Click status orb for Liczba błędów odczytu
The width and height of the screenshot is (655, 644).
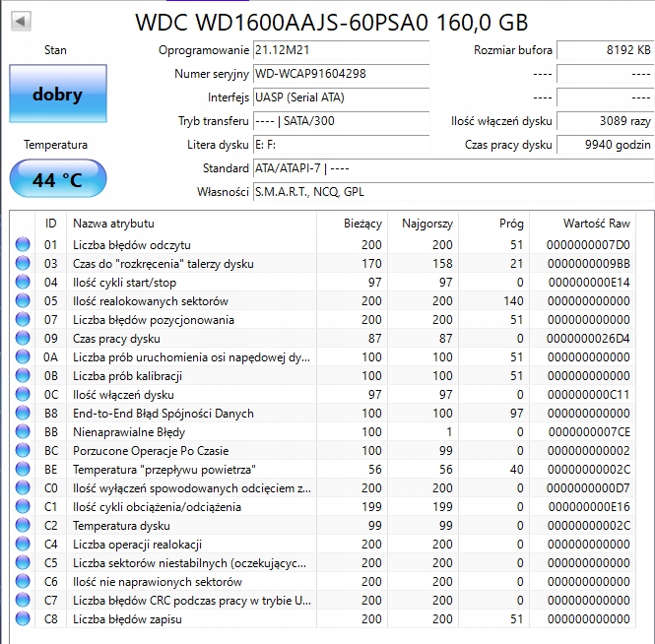[23, 245]
